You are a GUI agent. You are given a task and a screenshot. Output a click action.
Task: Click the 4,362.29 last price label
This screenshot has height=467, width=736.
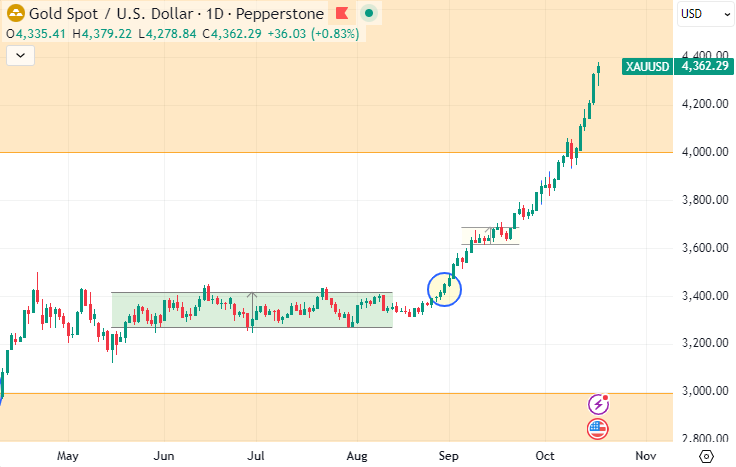click(x=704, y=66)
